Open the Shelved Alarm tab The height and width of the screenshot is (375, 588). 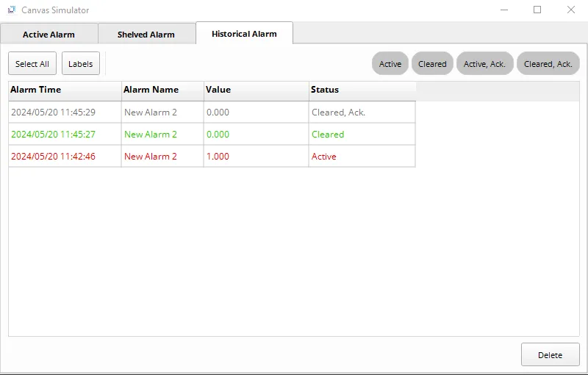click(146, 35)
